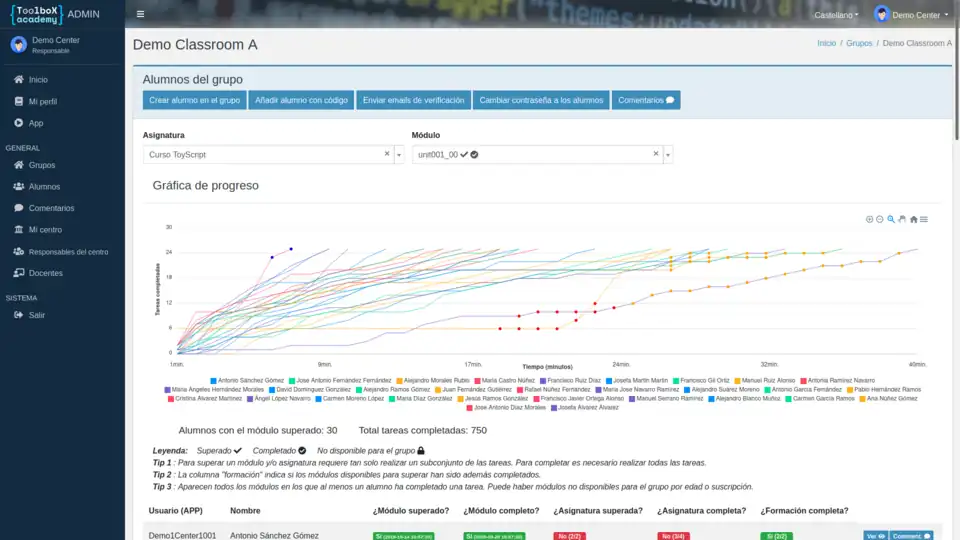Image resolution: width=960 pixels, height=540 pixels.
Task: Activate the chart panning hand tool
Action: (x=902, y=219)
